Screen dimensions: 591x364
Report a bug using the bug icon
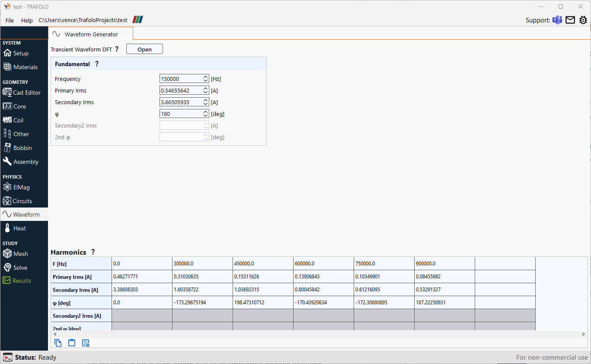pyautogui.click(x=583, y=20)
